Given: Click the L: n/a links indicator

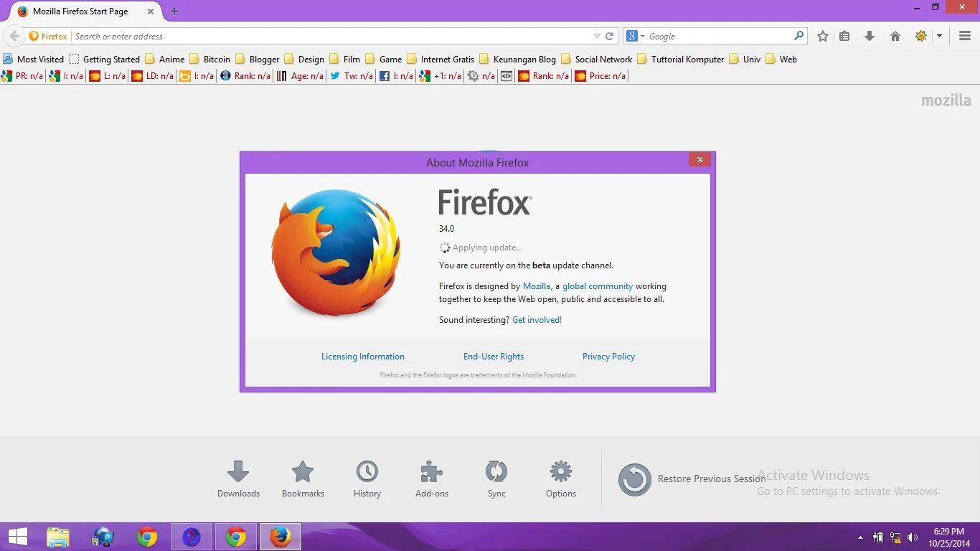Looking at the screenshot, I should pyautogui.click(x=107, y=76).
